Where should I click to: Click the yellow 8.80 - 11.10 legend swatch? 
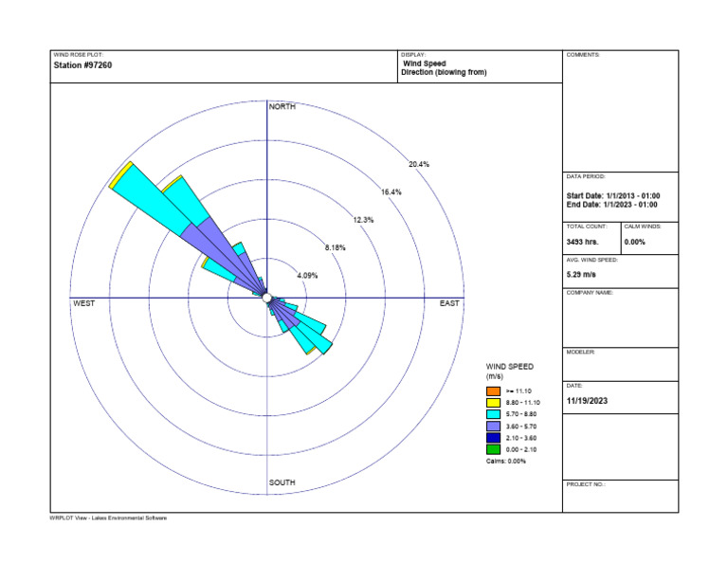point(493,403)
